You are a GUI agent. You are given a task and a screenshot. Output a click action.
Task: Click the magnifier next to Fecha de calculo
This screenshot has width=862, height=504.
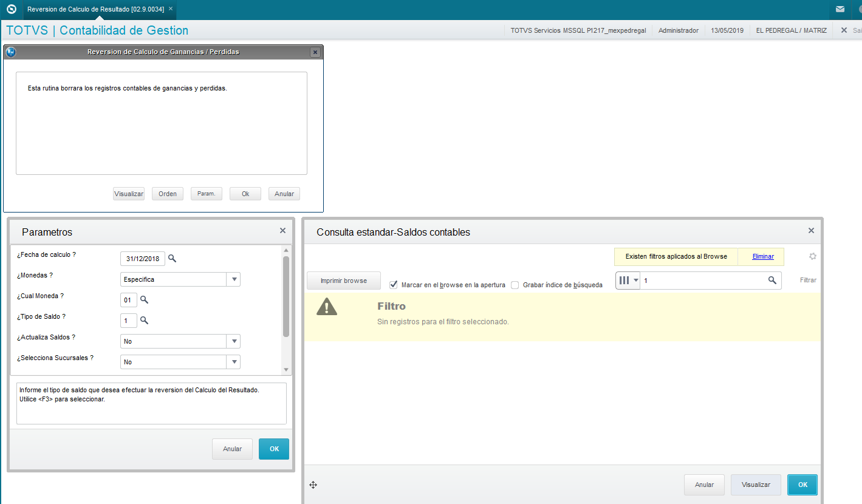(173, 259)
